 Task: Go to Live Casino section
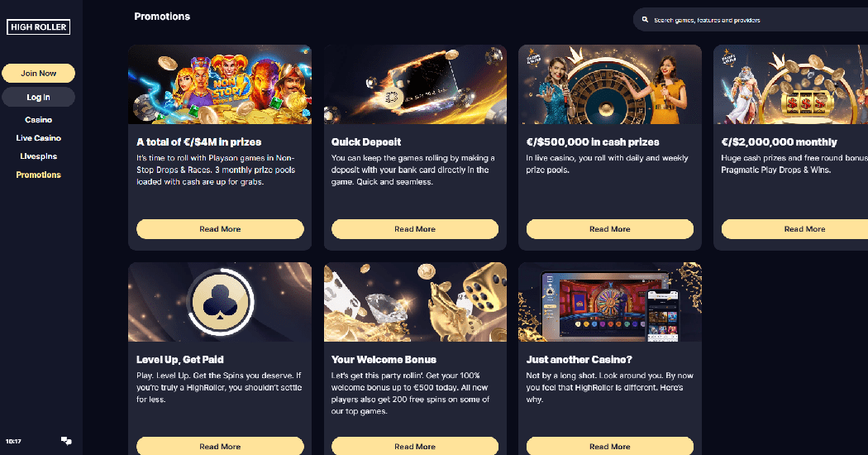(x=38, y=138)
